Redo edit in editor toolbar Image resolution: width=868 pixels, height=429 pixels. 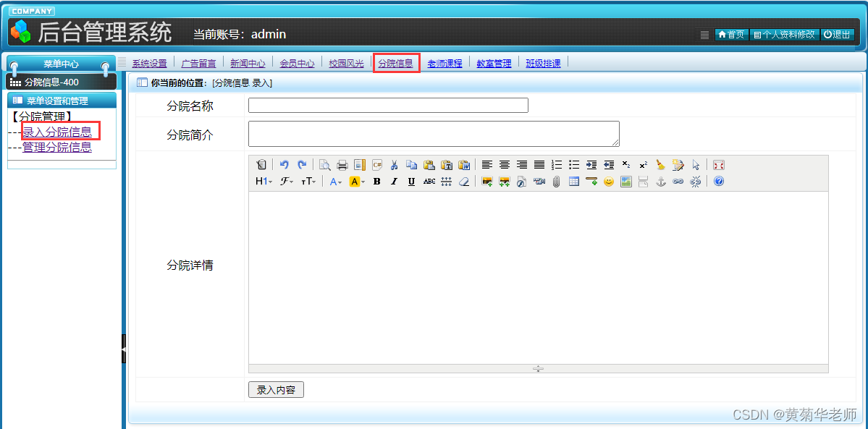pyautogui.click(x=302, y=165)
